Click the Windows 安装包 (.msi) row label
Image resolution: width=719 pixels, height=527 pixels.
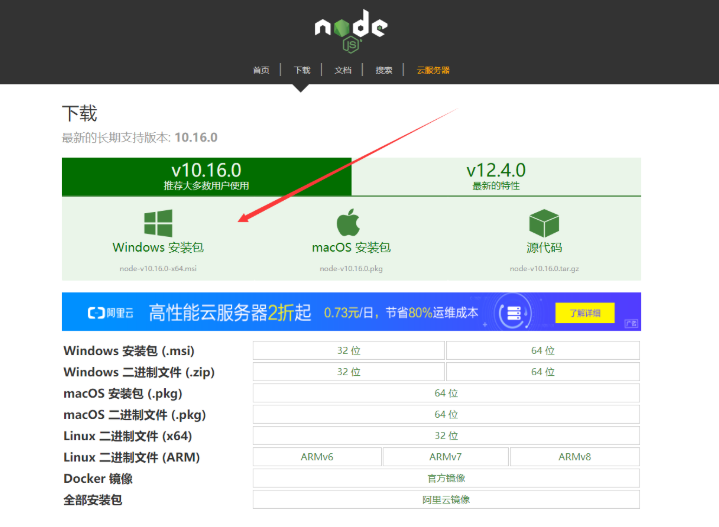tap(129, 351)
